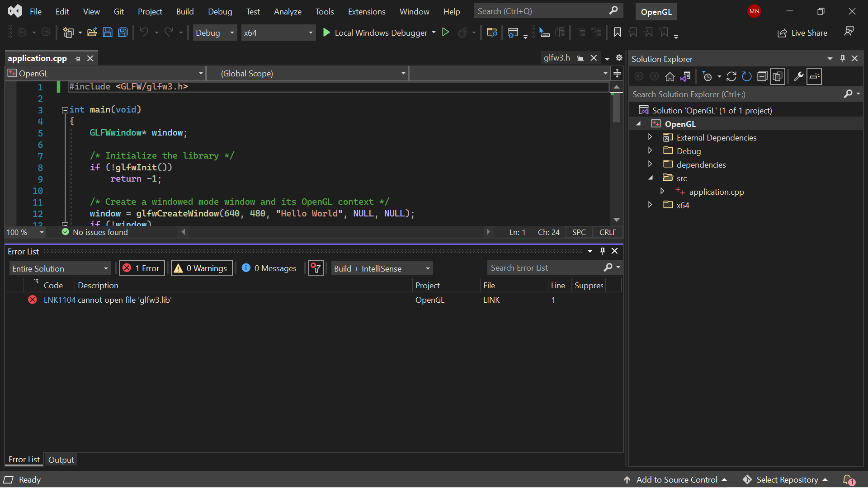The width and height of the screenshot is (868, 488).
Task: Collapse all nodes in Solution Explorer
Action: coord(762,76)
